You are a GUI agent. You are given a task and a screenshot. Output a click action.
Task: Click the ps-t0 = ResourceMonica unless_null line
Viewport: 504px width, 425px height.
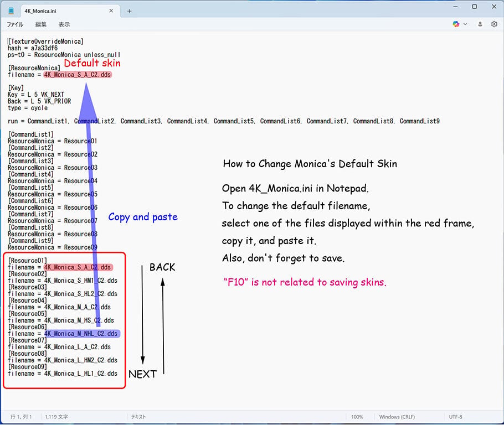64,55
